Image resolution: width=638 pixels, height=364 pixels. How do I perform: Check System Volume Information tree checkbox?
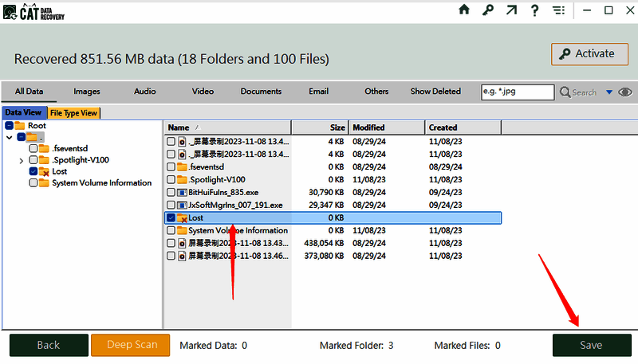(33, 183)
